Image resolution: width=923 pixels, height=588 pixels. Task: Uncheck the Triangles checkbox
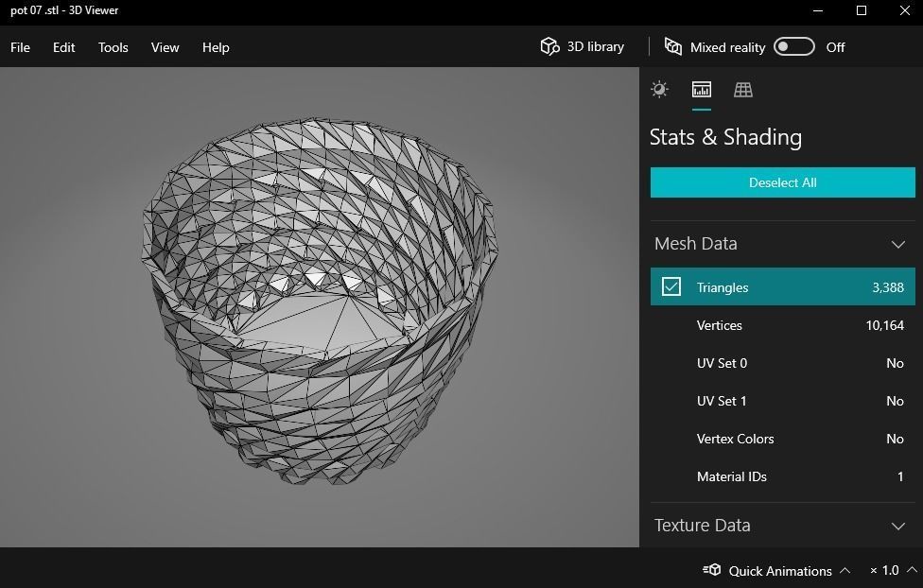click(671, 286)
